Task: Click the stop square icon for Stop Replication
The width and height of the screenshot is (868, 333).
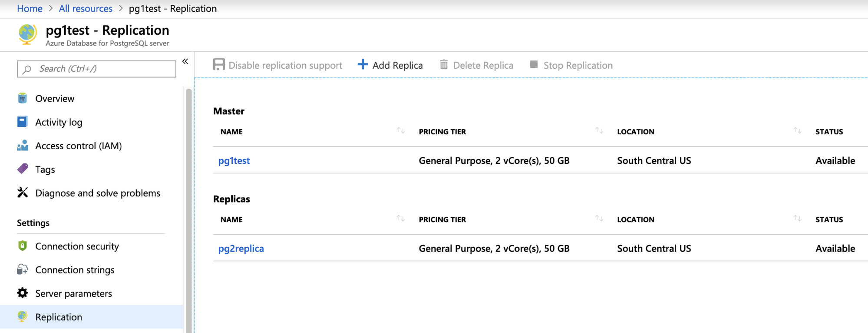Action: click(x=534, y=64)
